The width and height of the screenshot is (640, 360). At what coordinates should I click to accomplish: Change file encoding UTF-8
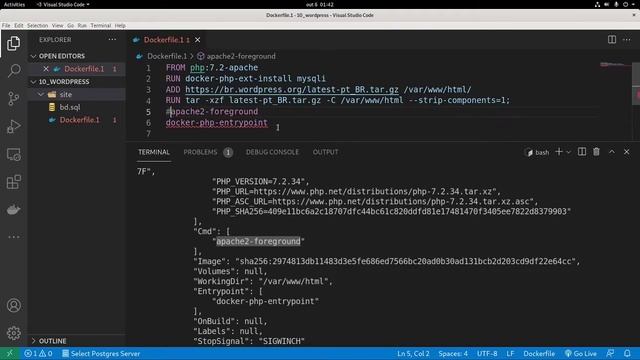click(487, 353)
